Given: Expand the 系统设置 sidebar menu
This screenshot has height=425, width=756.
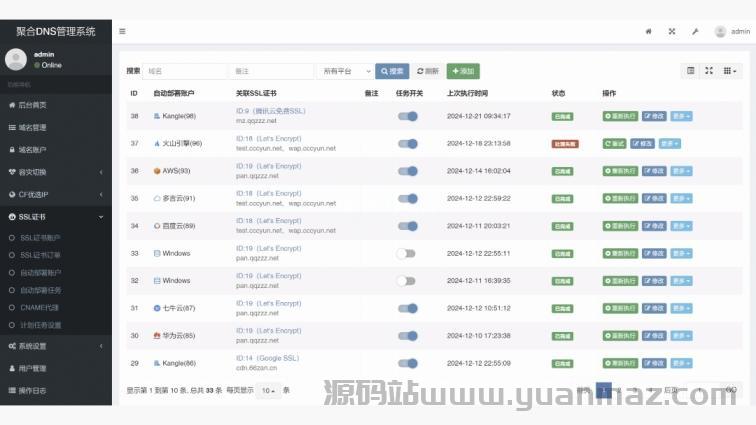Looking at the screenshot, I should coord(56,346).
